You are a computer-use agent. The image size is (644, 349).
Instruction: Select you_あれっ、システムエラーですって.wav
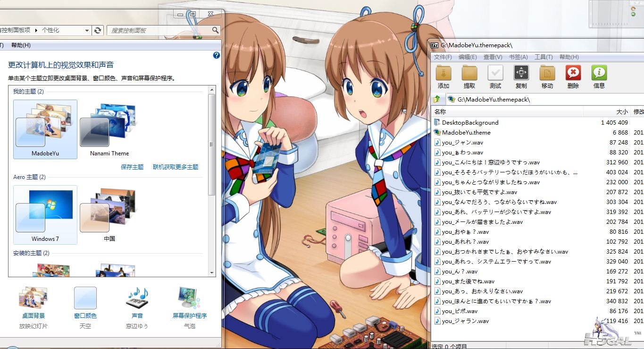493,261
